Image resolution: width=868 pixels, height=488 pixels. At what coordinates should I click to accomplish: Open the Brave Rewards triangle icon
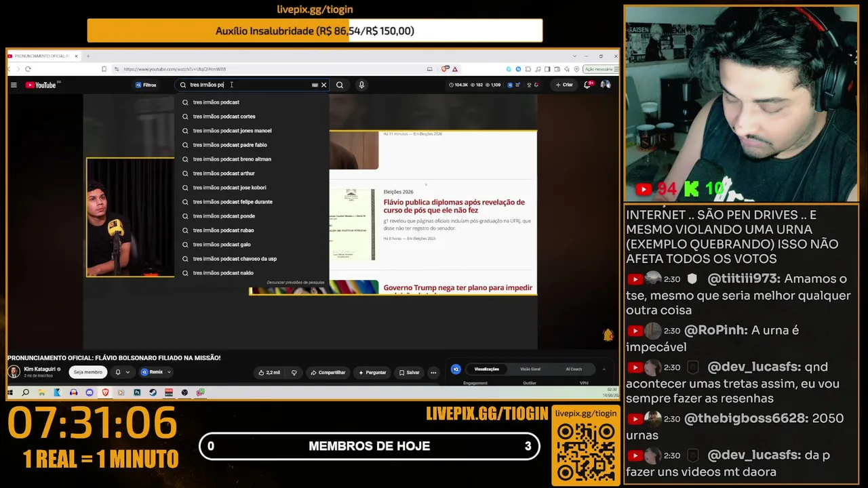455,68
